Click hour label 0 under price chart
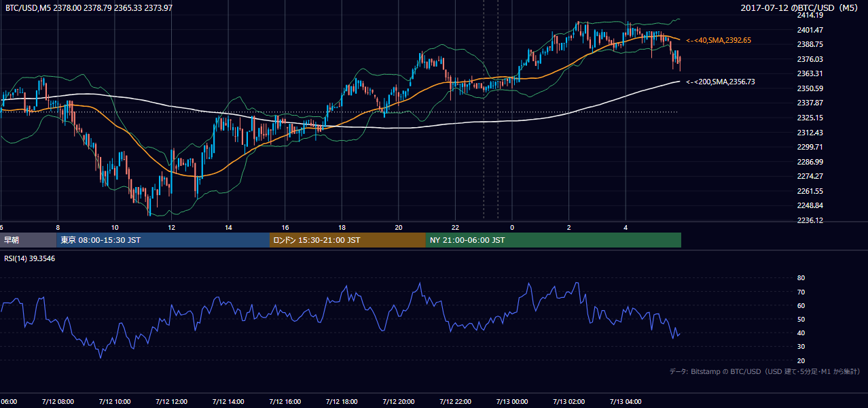This screenshot has width=868, height=408. pyautogui.click(x=512, y=227)
